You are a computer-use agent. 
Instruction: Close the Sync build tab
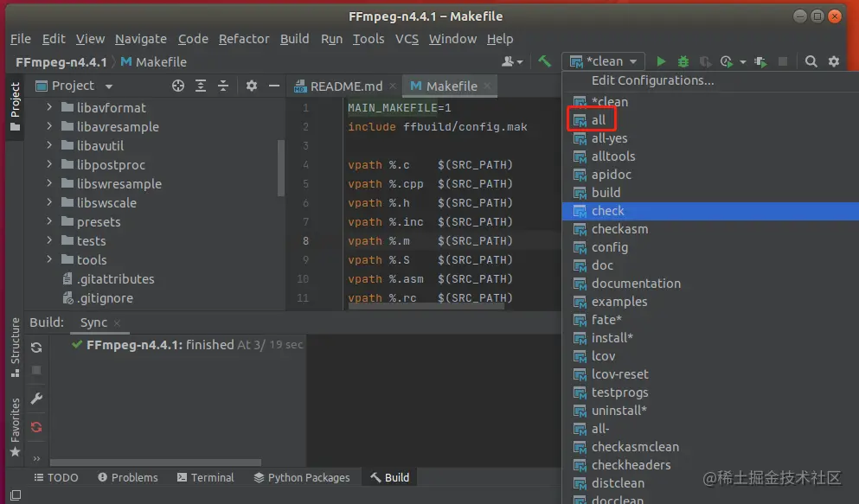(117, 322)
